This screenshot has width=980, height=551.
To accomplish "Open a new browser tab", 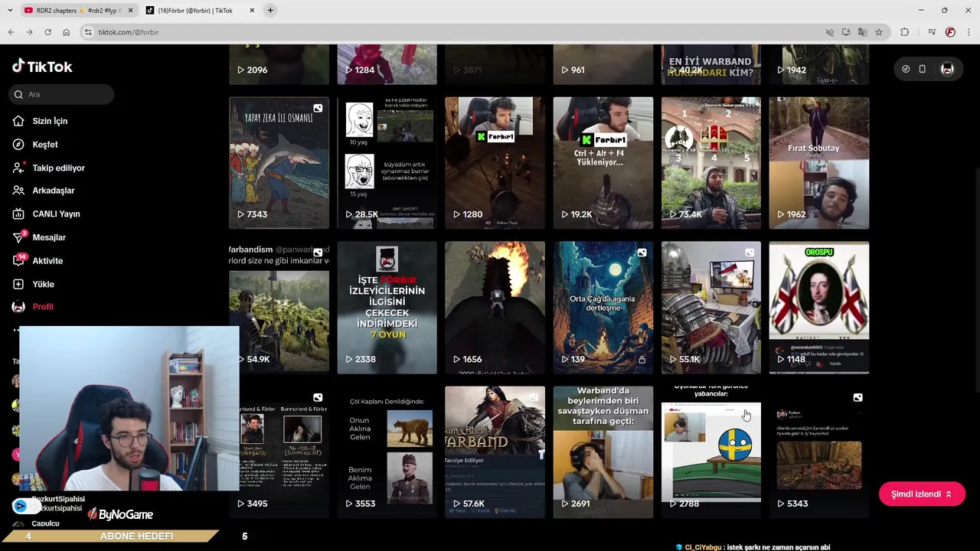I will coord(270,11).
